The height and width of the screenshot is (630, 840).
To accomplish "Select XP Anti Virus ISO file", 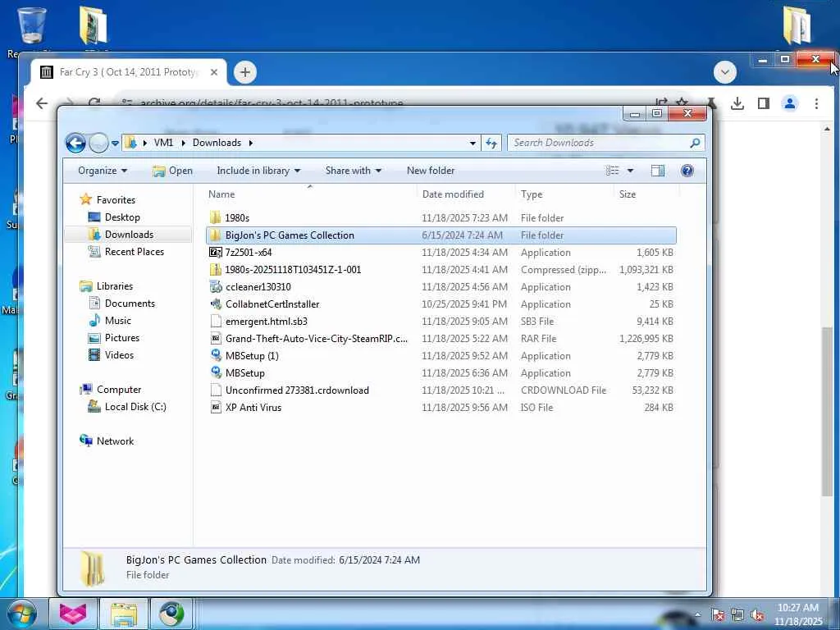I will point(441,407).
